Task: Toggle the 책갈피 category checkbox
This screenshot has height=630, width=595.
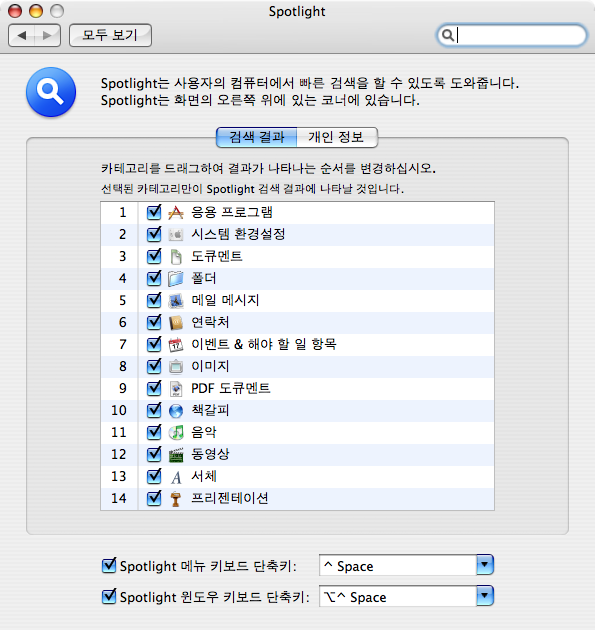Action: click(154, 410)
